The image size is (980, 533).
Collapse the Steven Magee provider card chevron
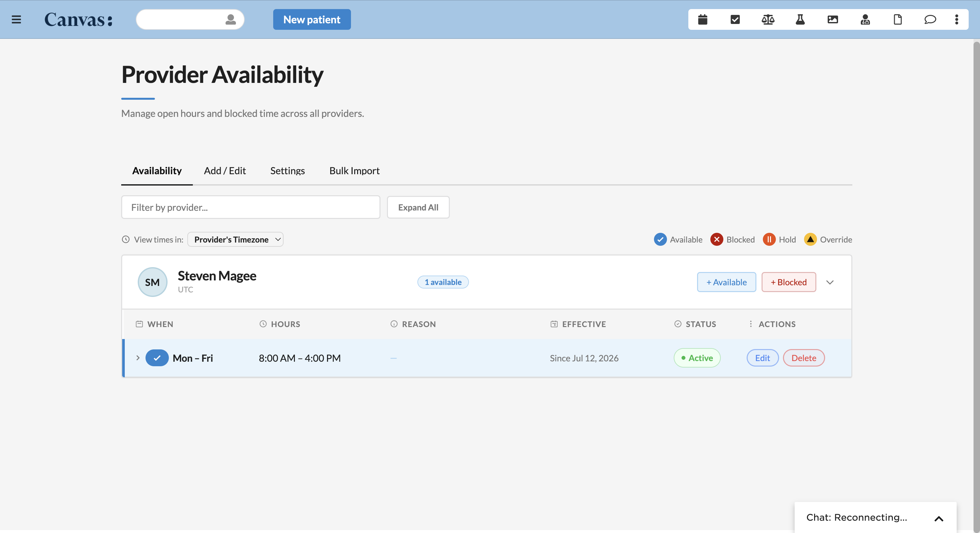pos(830,282)
